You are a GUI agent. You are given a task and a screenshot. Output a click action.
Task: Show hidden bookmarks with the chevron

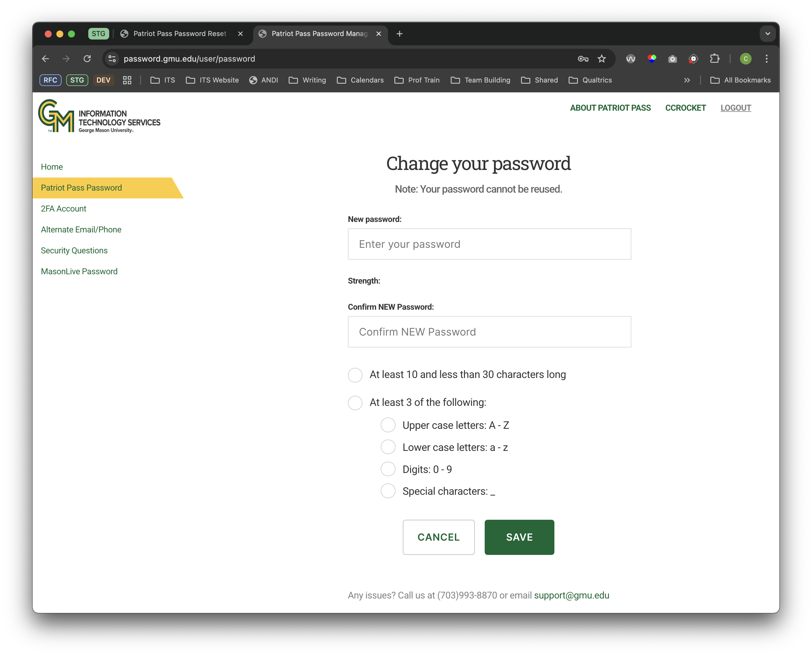pyautogui.click(x=687, y=80)
